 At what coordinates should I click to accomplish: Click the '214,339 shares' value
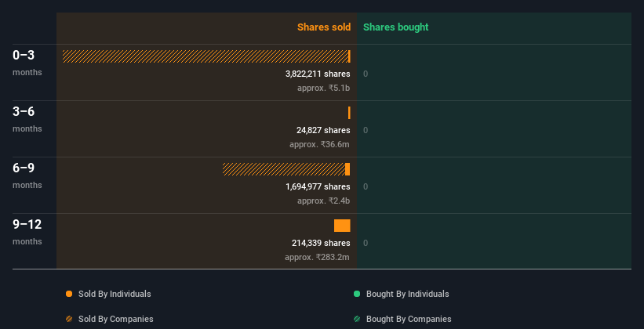(321, 244)
